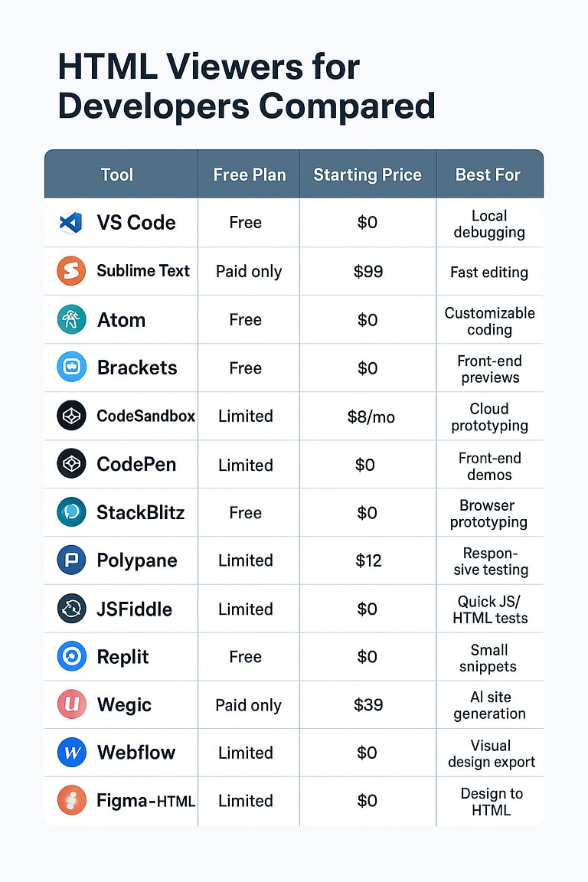Click the Brackets blue icon
This screenshot has height=882, width=588.
[71, 367]
